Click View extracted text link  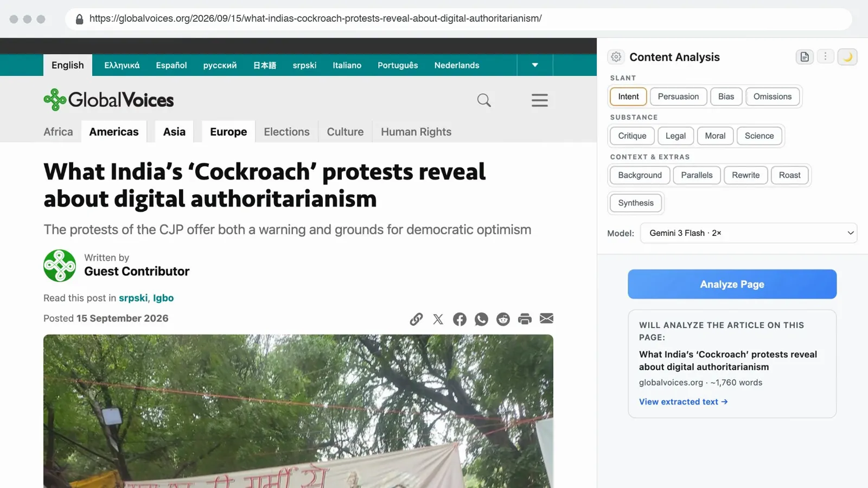click(683, 402)
